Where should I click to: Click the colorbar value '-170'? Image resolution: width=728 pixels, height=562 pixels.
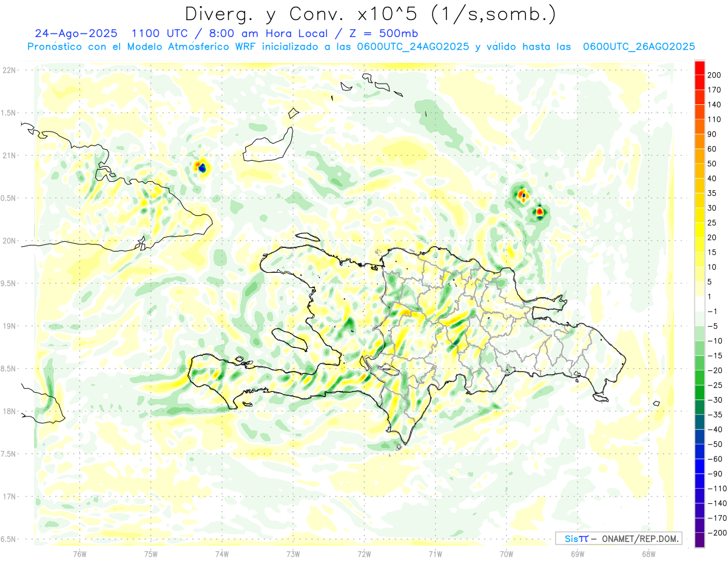coord(716,518)
